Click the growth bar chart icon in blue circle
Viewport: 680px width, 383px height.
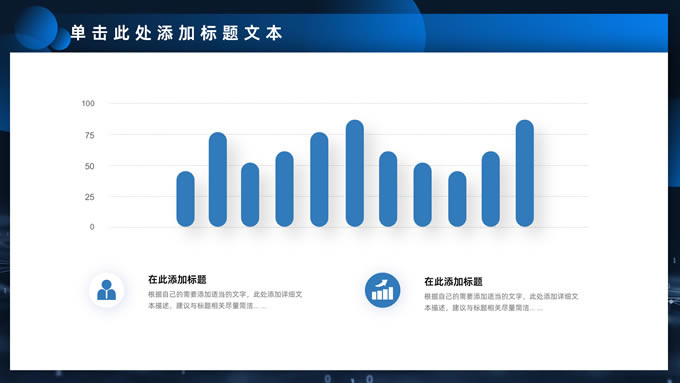tap(382, 290)
